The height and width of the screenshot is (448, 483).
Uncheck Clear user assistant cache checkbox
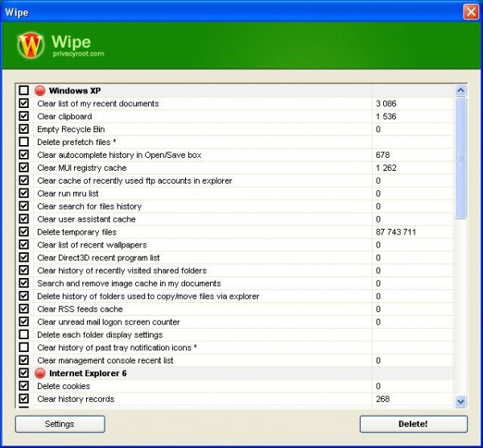23,219
